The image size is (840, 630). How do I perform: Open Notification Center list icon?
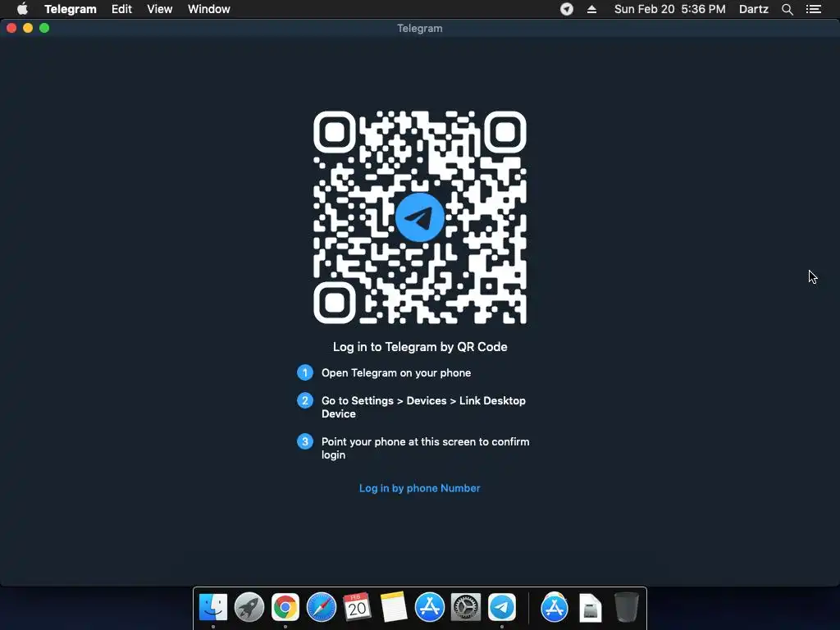pyautogui.click(x=814, y=9)
